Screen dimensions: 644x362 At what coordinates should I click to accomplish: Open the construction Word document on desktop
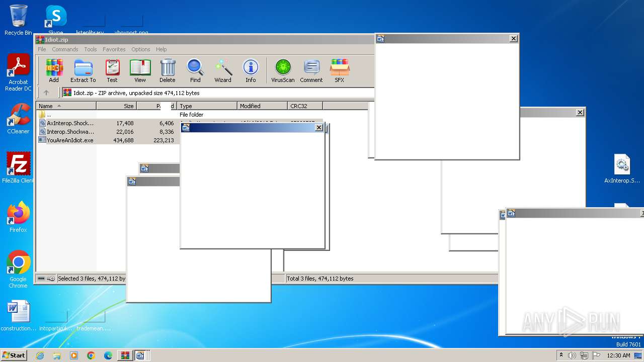[19, 316]
